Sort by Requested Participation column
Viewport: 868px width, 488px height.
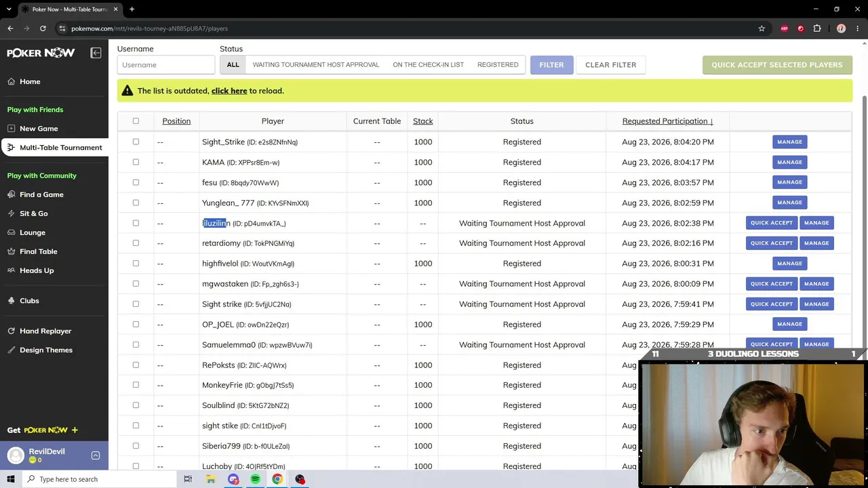pos(667,121)
